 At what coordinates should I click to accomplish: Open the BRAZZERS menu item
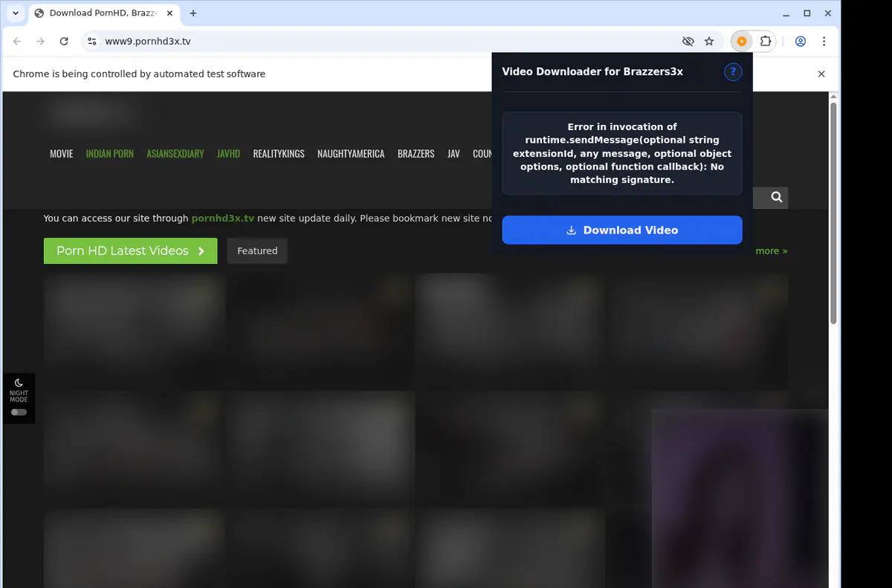[x=416, y=154]
